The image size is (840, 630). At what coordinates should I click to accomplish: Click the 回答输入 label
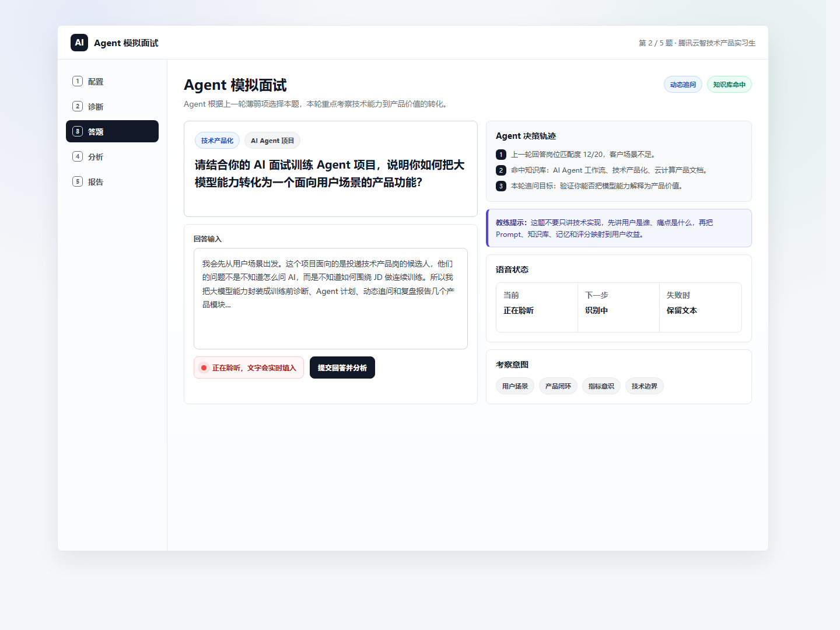(208, 239)
